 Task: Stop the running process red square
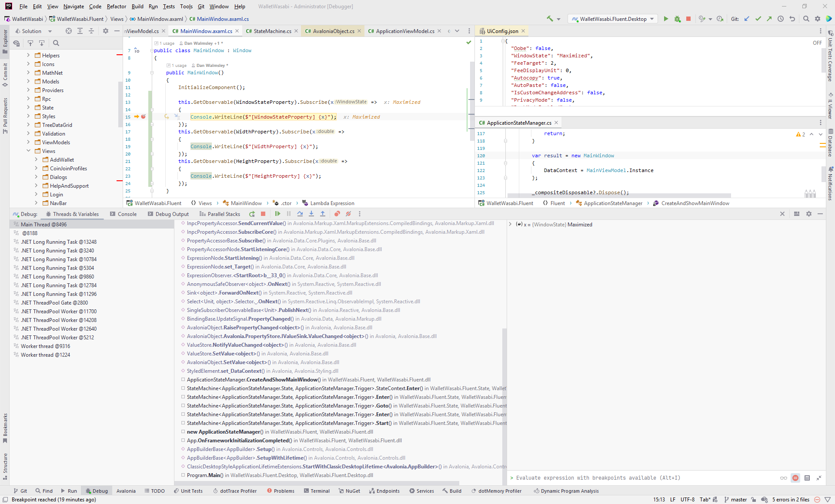point(688,19)
